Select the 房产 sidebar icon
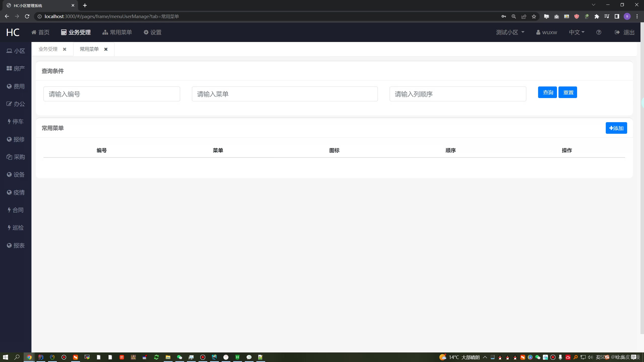The width and height of the screenshot is (644, 362). click(16, 68)
